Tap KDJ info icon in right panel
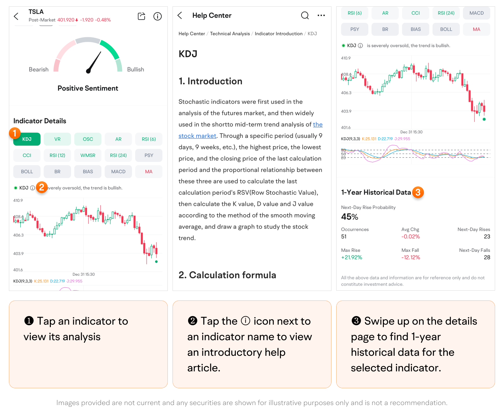 360,45
